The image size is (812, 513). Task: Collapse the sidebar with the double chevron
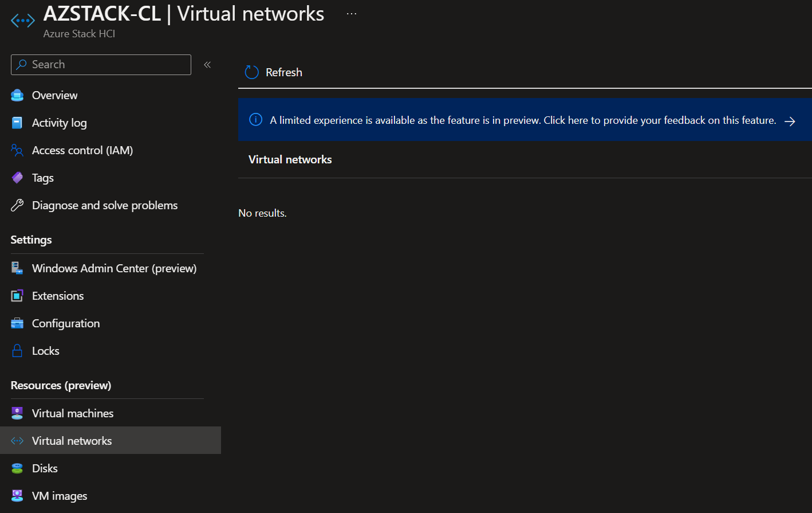pyautogui.click(x=207, y=64)
